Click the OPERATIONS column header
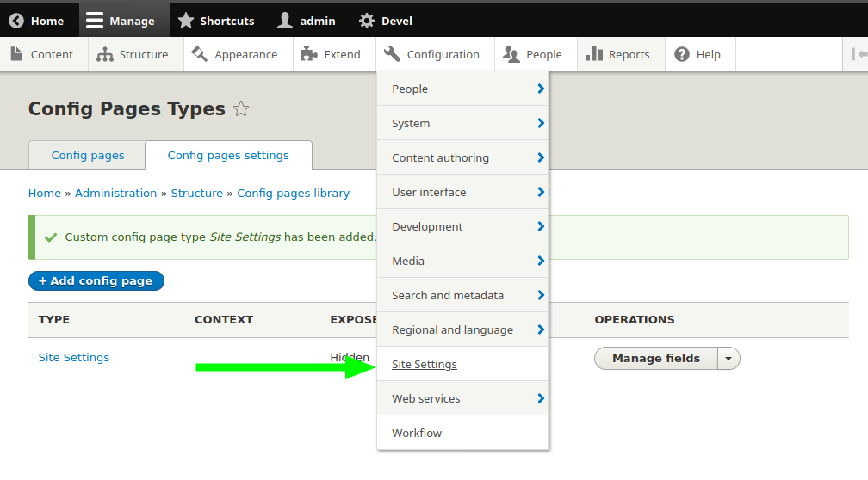Screen dimensions: 868x480 [x=635, y=320]
